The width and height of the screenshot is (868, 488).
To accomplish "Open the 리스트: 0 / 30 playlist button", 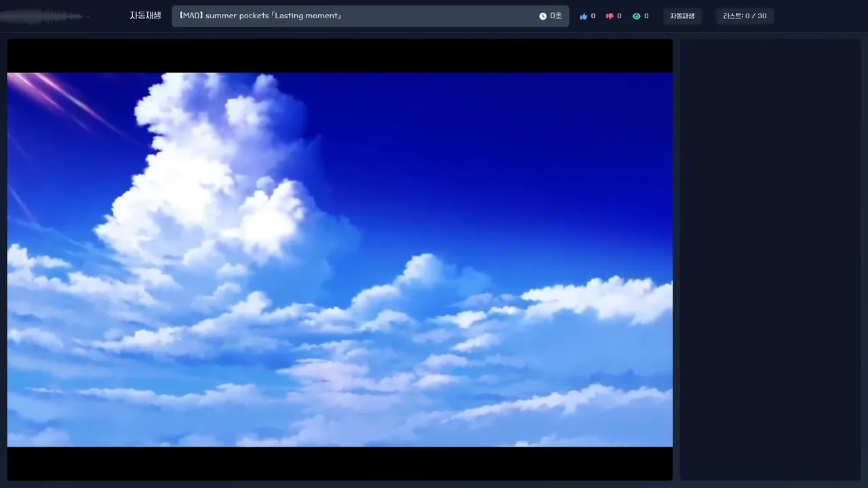I will pos(745,16).
